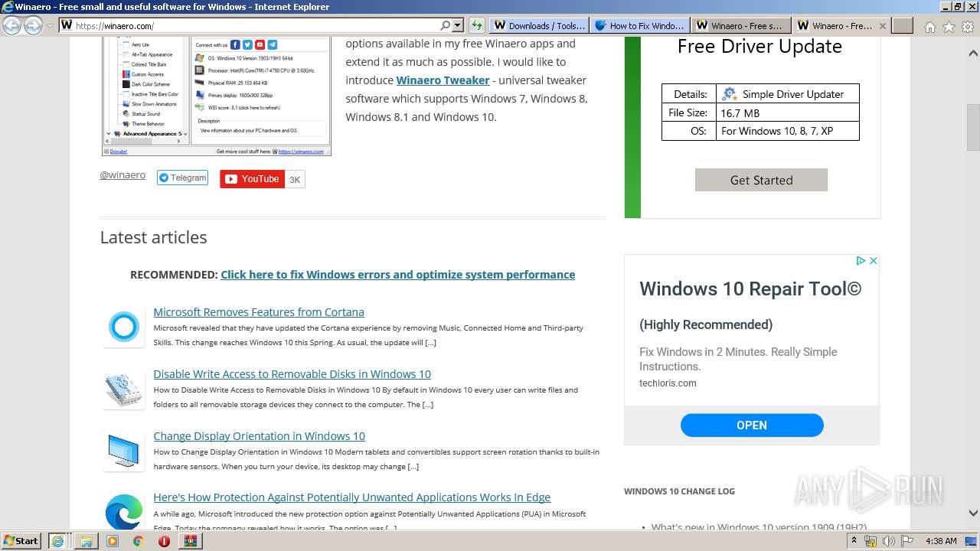The image size is (980, 551).
Task: Open the media player taskbar icon
Action: tap(112, 540)
